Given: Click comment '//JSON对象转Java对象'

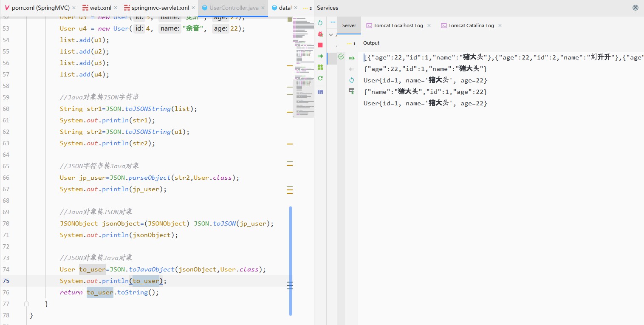Looking at the screenshot, I should pos(96,258).
